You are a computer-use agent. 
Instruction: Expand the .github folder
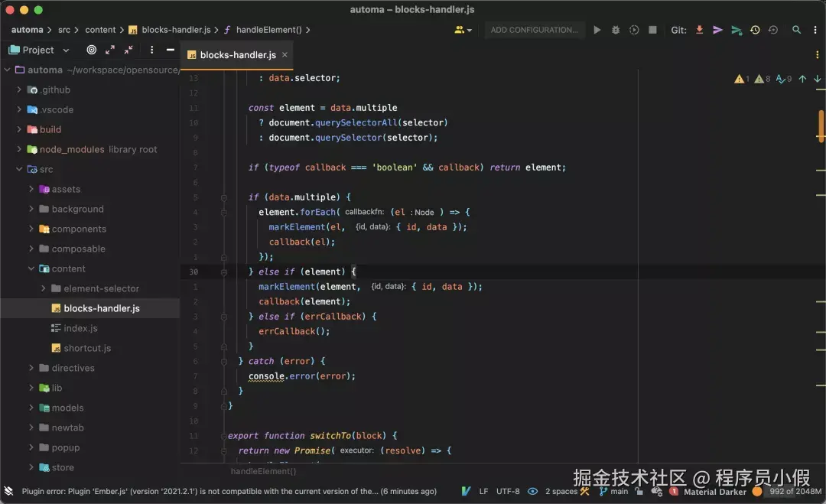coord(19,89)
